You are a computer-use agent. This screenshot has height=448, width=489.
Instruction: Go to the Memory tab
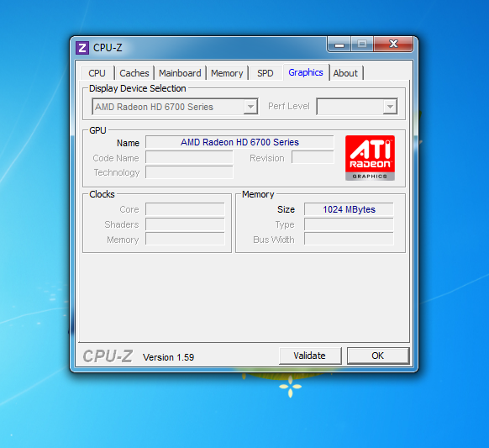227,73
